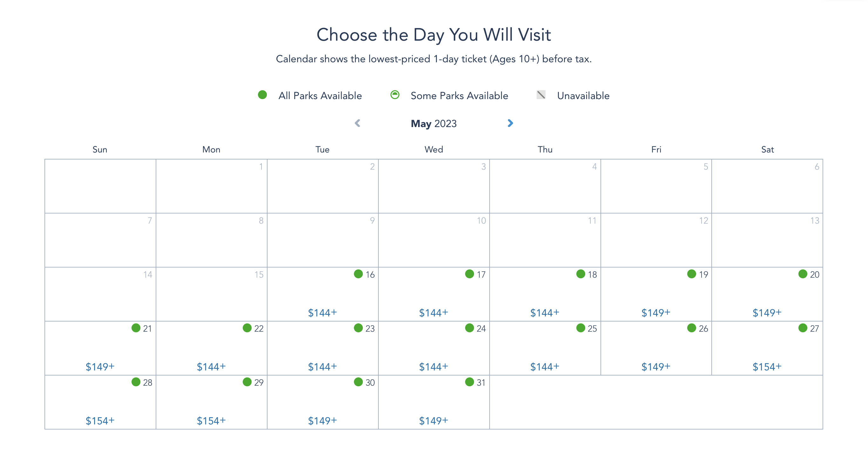Go to the next month arrow
This screenshot has width=868, height=467.
pyautogui.click(x=510, y=123)
